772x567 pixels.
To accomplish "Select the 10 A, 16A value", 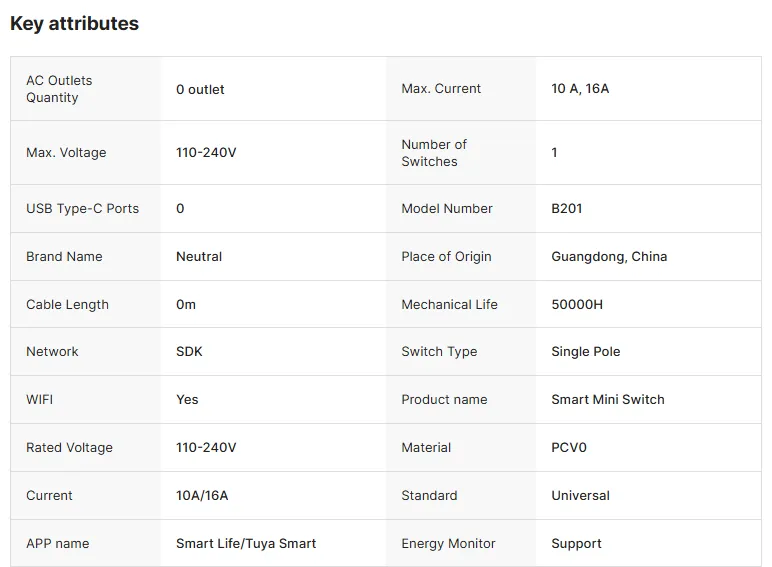I will coord(580,89).
